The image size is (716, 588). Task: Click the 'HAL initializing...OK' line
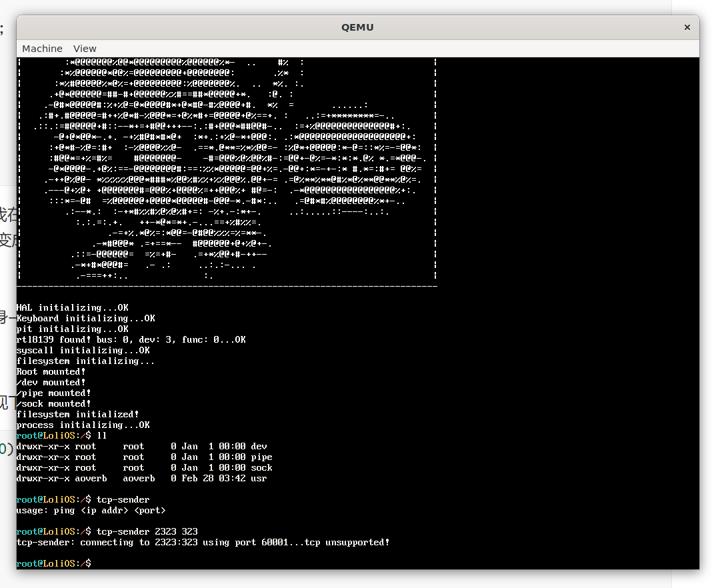(72, 307)
